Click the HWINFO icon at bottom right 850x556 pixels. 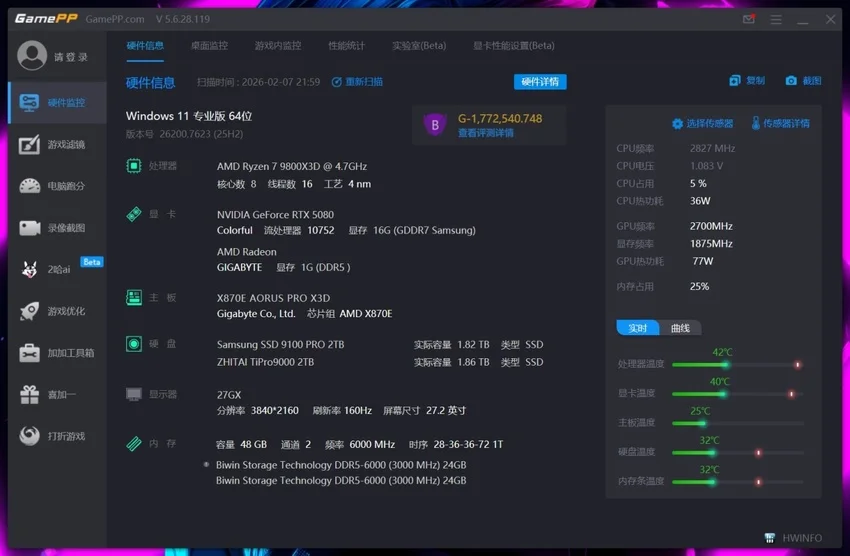pyautogui.click(x=769, y=538)
